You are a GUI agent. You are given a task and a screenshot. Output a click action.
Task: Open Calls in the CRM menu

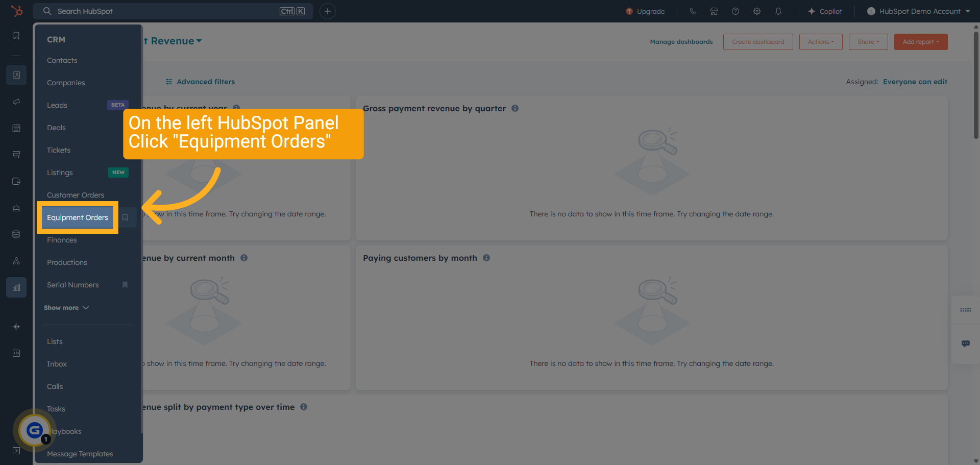pyautogui.click(x=55, y=386)
